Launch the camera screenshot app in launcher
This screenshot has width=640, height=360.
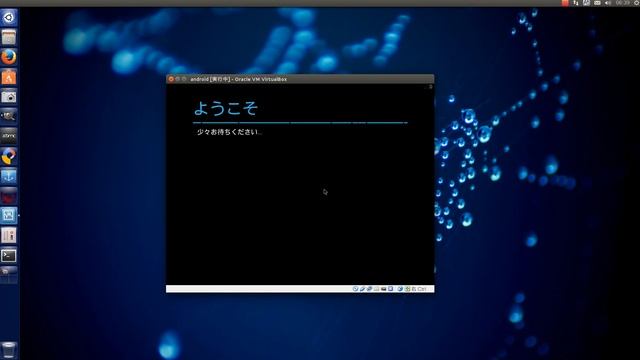point(9,97)
